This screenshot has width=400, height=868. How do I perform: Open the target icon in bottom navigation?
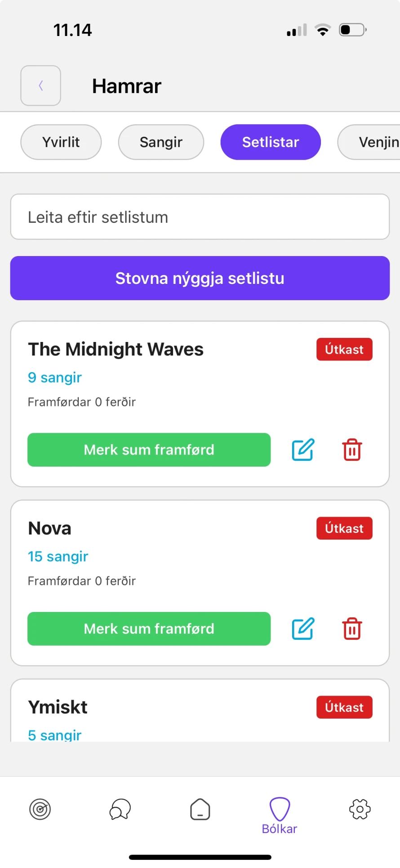click(40, 810)
